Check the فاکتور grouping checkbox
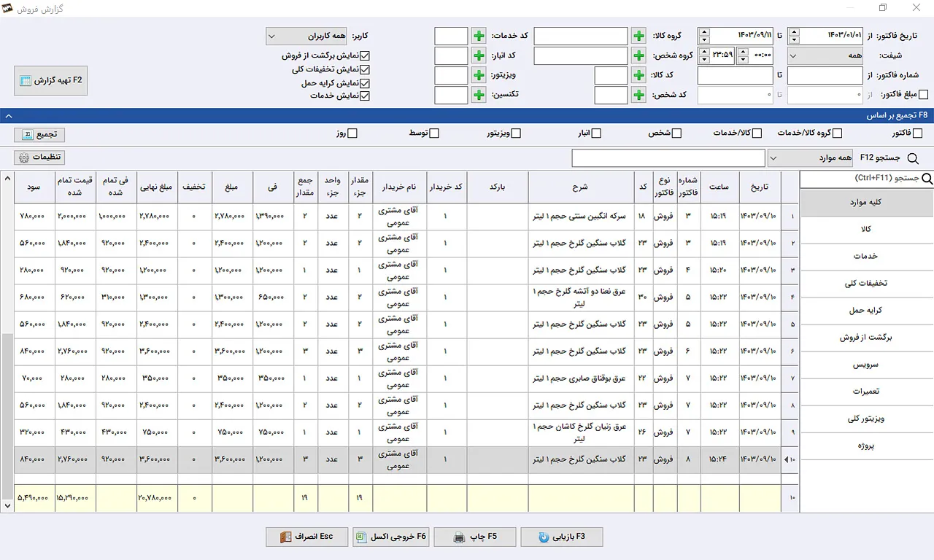 (x=918, y=133)
